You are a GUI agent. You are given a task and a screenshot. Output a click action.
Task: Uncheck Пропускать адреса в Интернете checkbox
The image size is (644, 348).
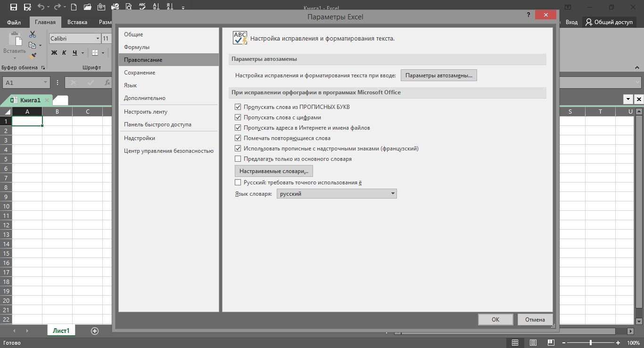tap(238, 128)
